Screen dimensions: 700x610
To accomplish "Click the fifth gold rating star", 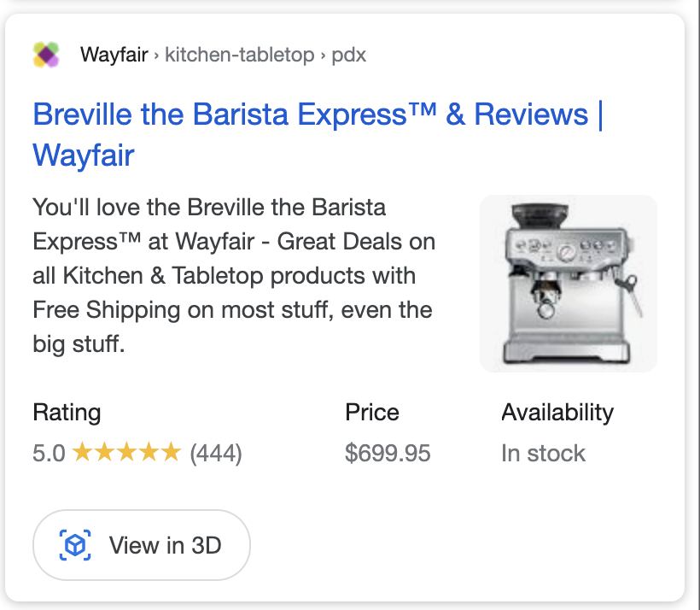I will pos(171,452).
